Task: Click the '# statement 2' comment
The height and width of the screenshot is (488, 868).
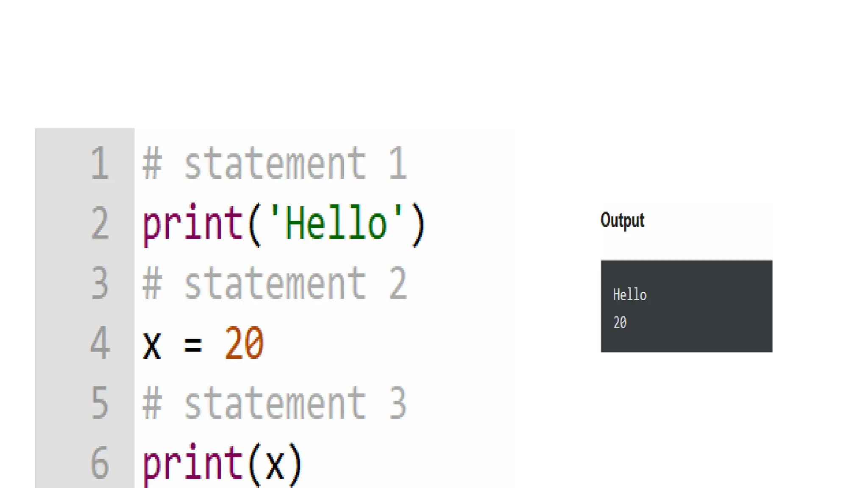Action: (275, 283)
